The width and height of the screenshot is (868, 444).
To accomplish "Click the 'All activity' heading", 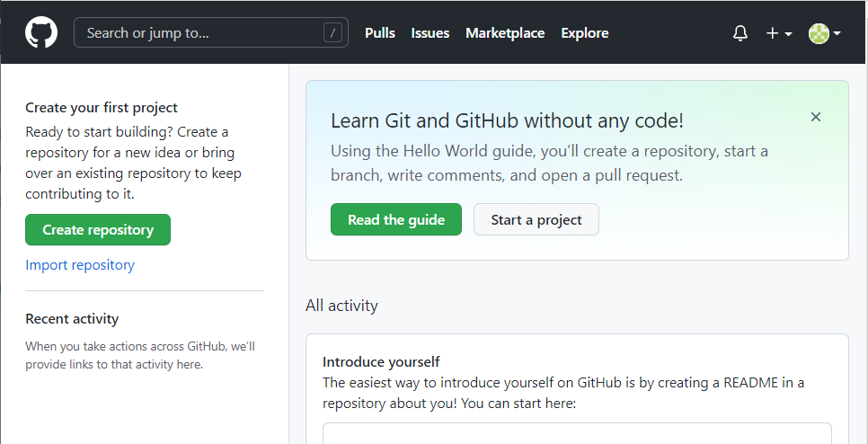I will [x=341, y=306].
